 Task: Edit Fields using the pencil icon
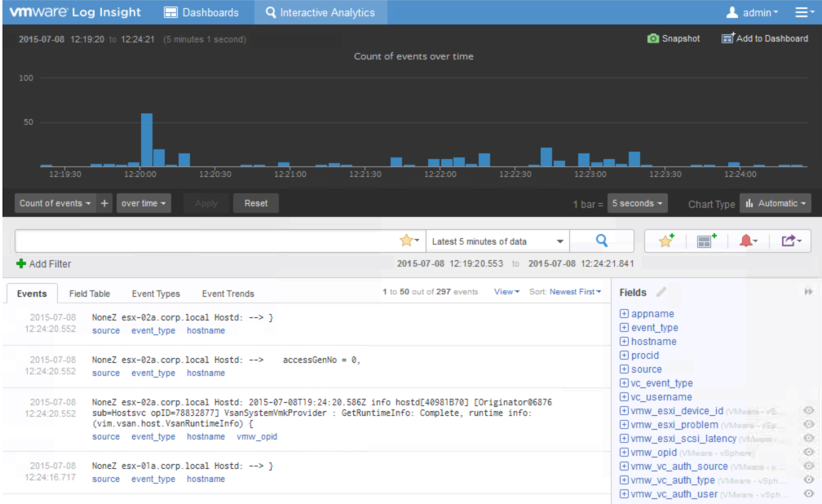pos(661,292)
